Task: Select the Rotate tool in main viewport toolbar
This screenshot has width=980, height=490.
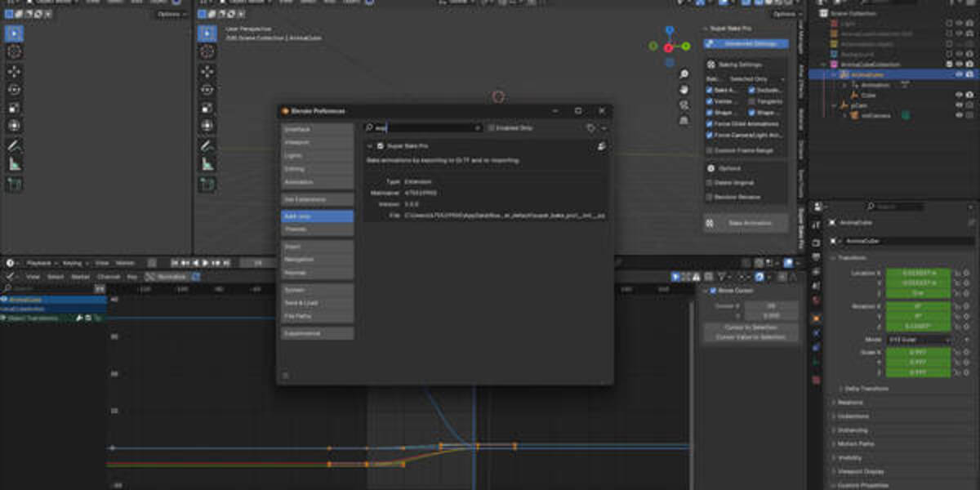Action: coord(207,90)
